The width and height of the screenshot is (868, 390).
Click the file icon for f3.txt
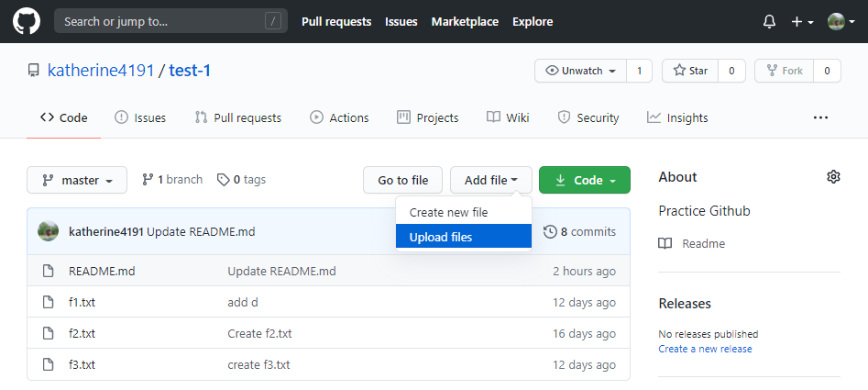point(49,364)
